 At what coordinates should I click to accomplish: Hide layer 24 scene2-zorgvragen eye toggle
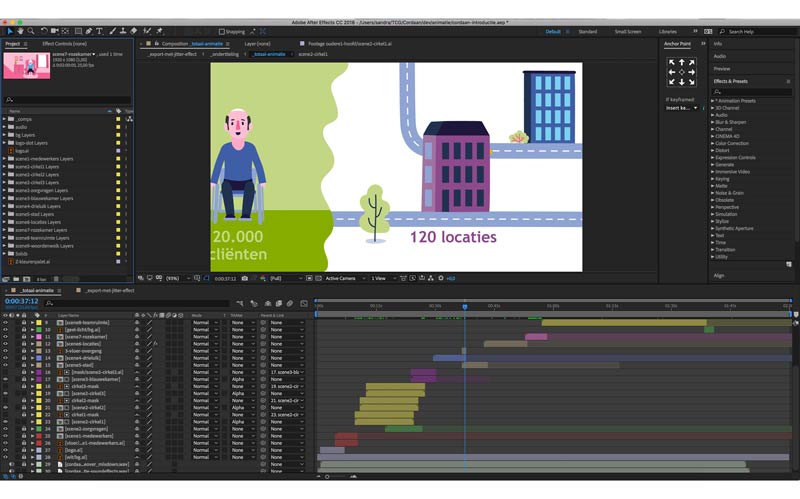(6, 429)
